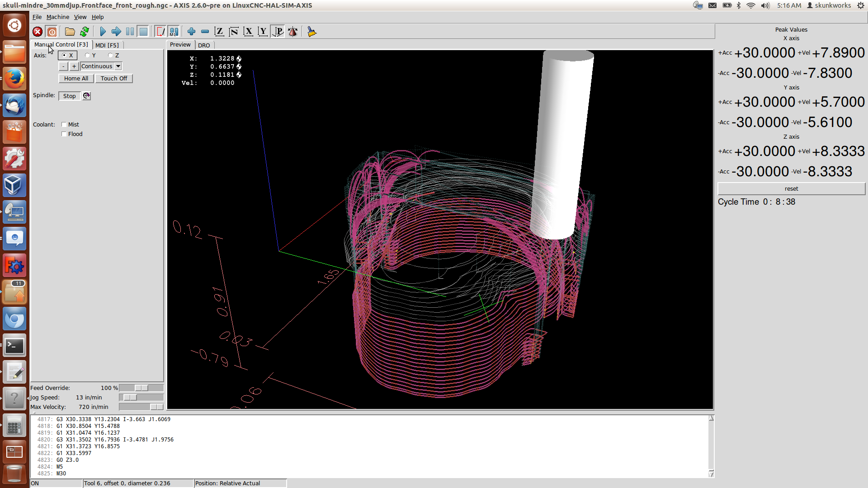Open the View menu
Viewport: 868px width, 488px height.
point(80,17)
